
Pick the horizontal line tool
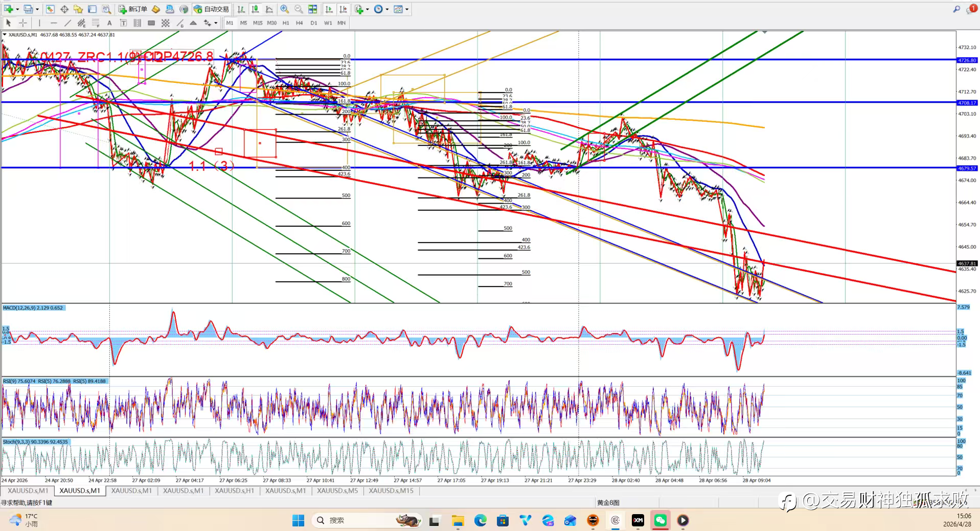[54, 23]
